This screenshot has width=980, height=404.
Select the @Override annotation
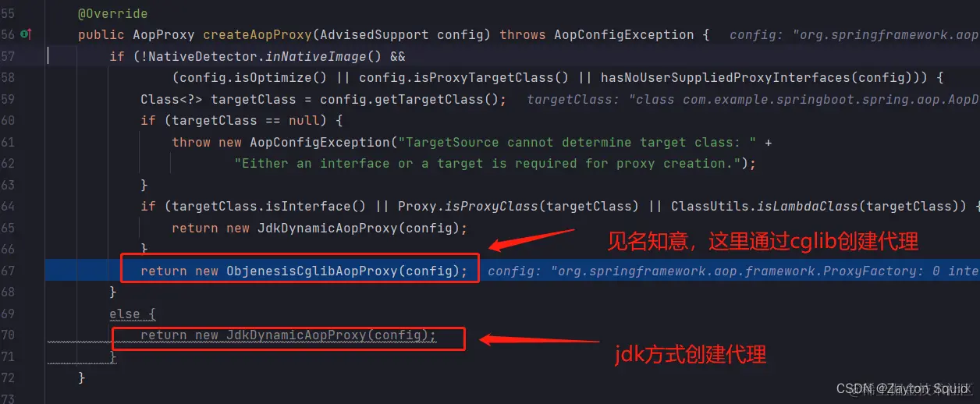112,13
